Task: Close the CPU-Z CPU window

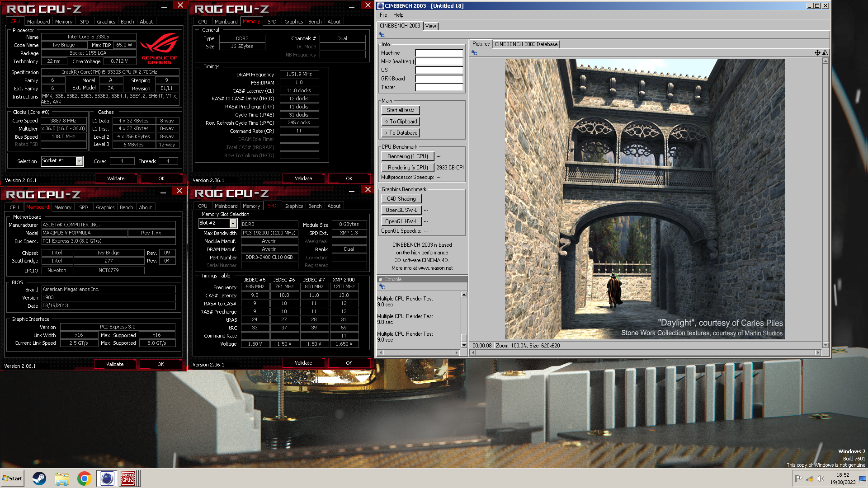Action: 180,5
